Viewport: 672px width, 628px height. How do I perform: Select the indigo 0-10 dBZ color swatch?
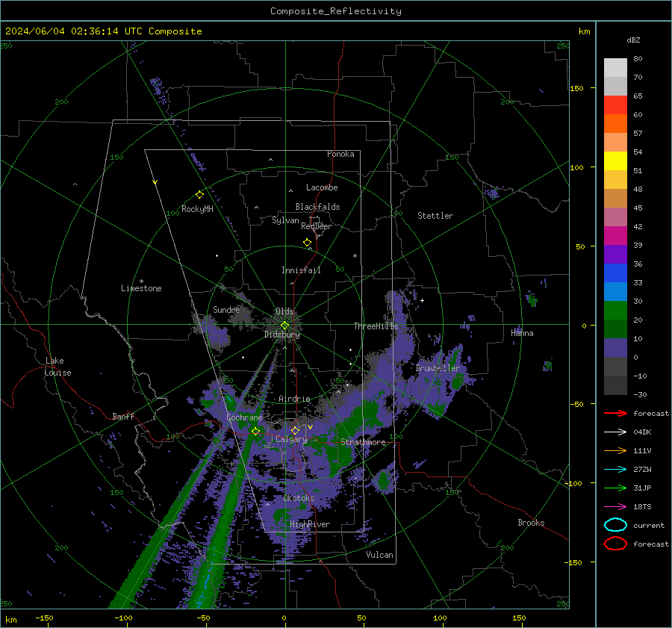coord(615,348)
